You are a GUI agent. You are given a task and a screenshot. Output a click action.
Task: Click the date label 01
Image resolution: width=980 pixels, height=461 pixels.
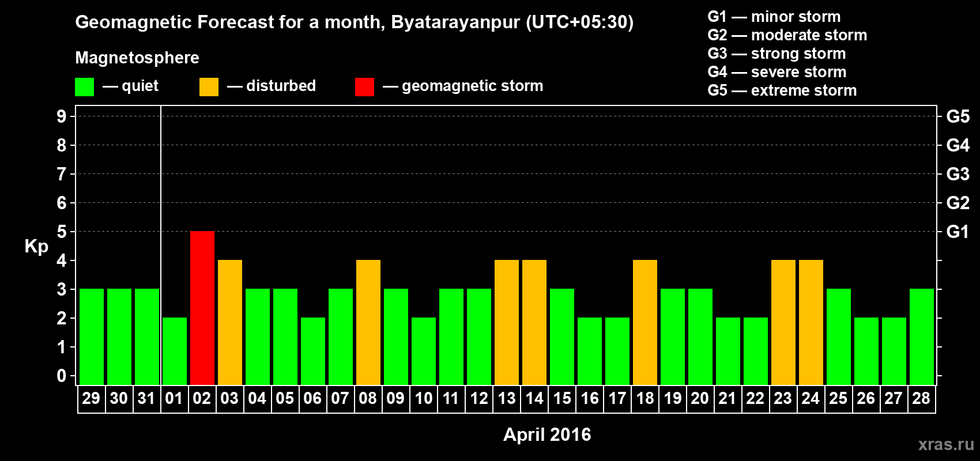[174, 399]
